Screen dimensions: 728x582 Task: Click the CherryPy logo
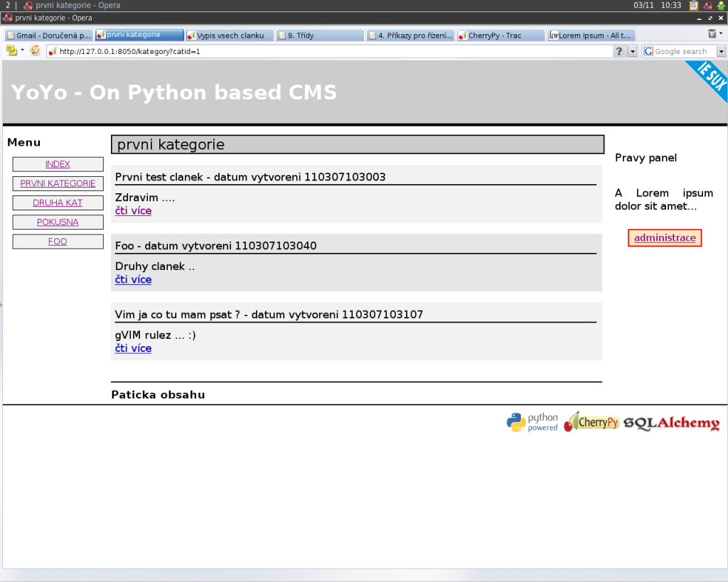point(591,422)
